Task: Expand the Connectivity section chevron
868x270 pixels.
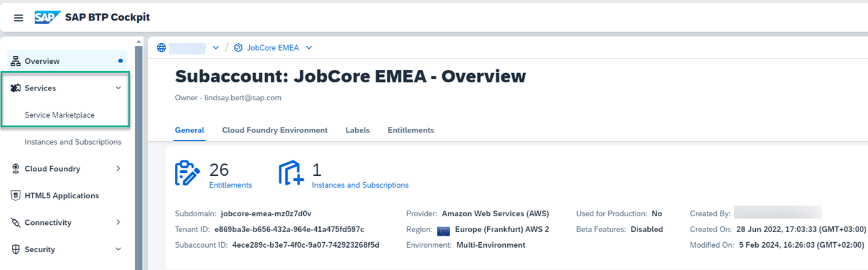Action: click(118, 222)
